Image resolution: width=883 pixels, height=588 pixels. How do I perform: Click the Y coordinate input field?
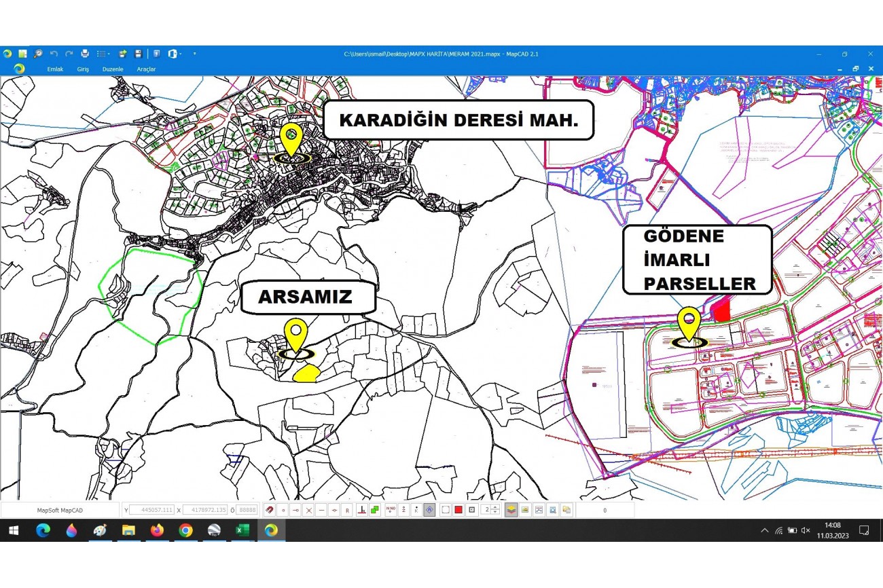pos(151,510)
